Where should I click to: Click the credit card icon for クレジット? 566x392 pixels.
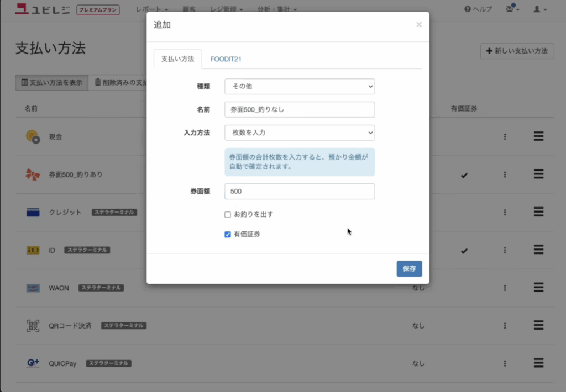(33, 213)
